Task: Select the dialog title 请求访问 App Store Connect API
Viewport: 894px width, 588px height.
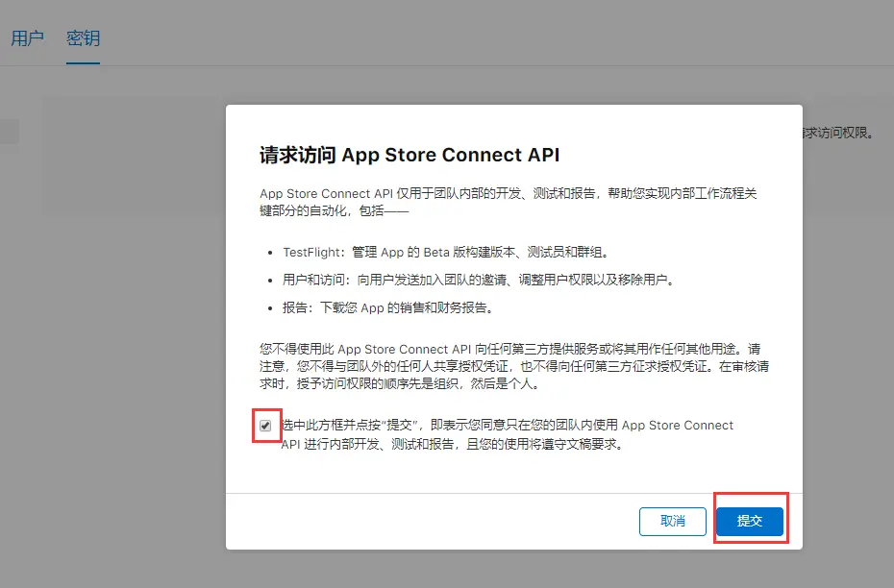Action: click(410, 155)
